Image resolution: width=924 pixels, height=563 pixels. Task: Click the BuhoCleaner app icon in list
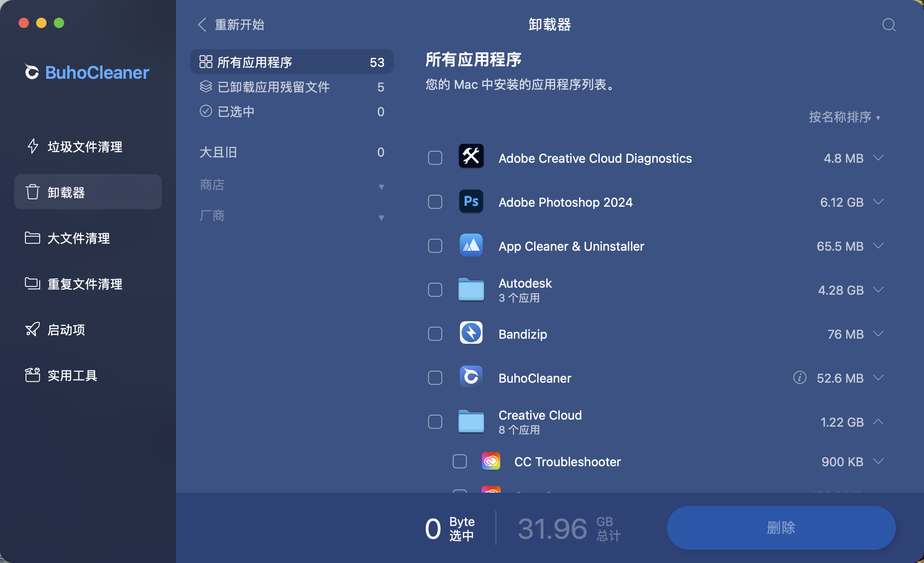click(x=471, y=377)
